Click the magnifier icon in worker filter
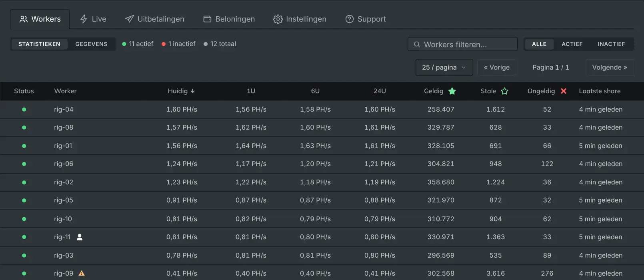Screen dimensions: 644x280 point(417,44)
